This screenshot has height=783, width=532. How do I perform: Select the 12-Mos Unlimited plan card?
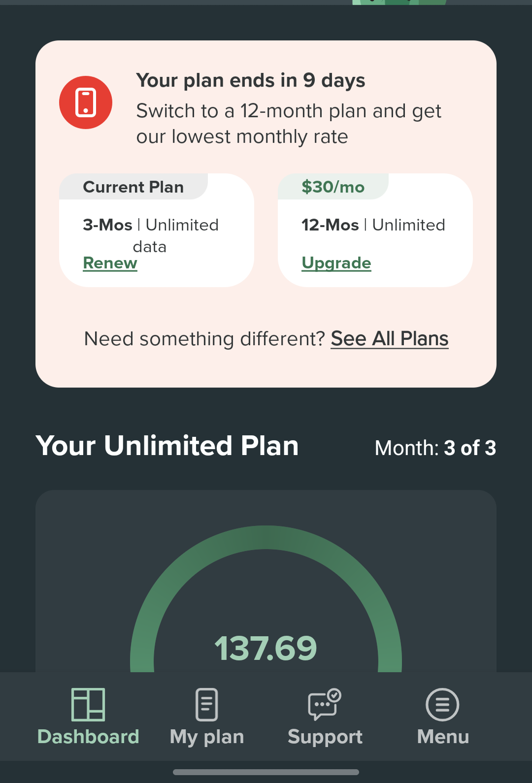coord(375,230)
